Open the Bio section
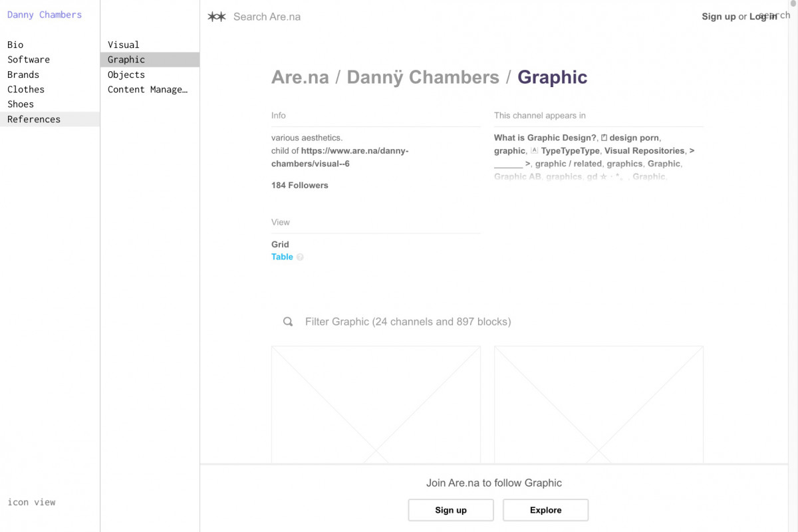This screenshot has height=532, width=798. coord(15,45)
